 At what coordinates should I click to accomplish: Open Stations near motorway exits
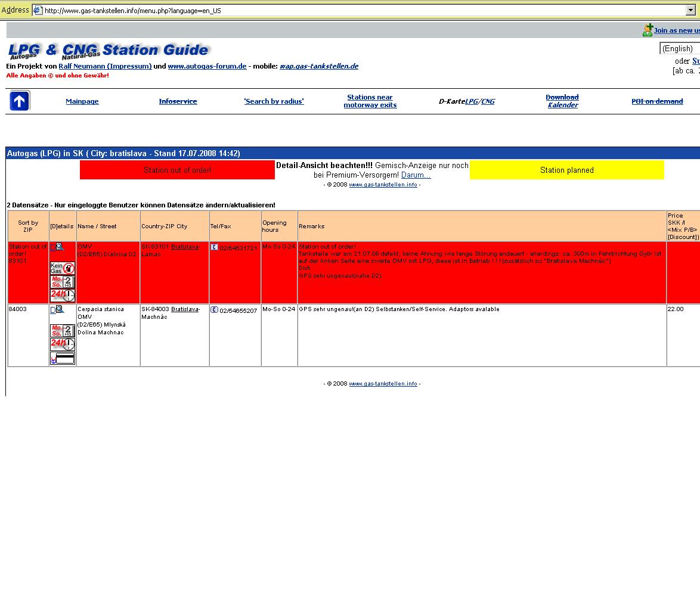[370, 101]
